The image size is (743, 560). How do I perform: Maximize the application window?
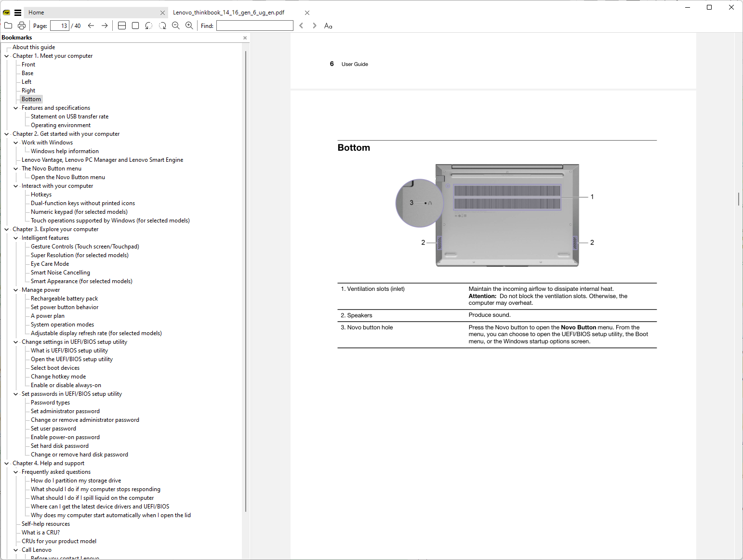(709, 7)
